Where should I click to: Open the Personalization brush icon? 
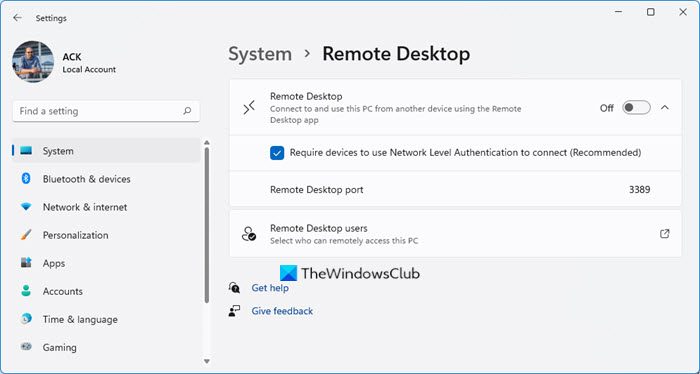pyautogui.click(x=26, y=235)
